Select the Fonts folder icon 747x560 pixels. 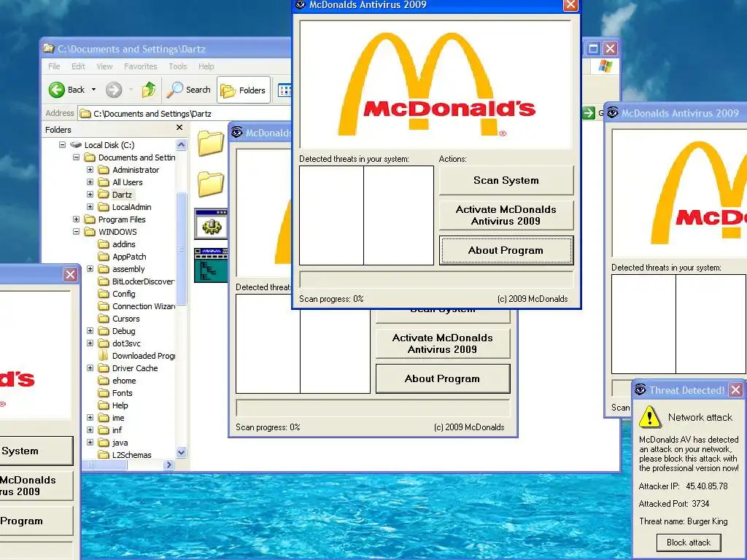click(x=104, y=393)
